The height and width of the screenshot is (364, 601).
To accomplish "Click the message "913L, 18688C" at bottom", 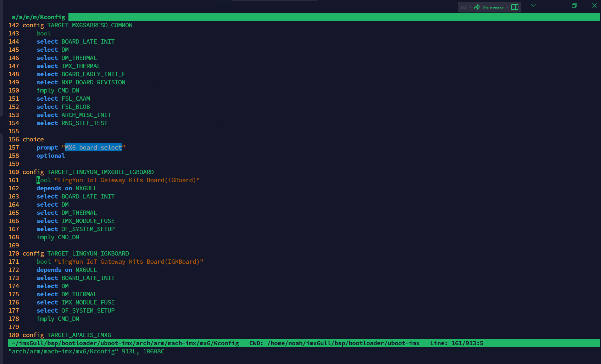I will click(x=143, y=351).
